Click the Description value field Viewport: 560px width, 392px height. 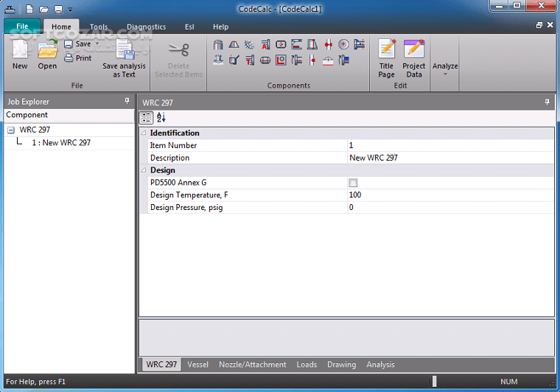(x=449, y=158)
